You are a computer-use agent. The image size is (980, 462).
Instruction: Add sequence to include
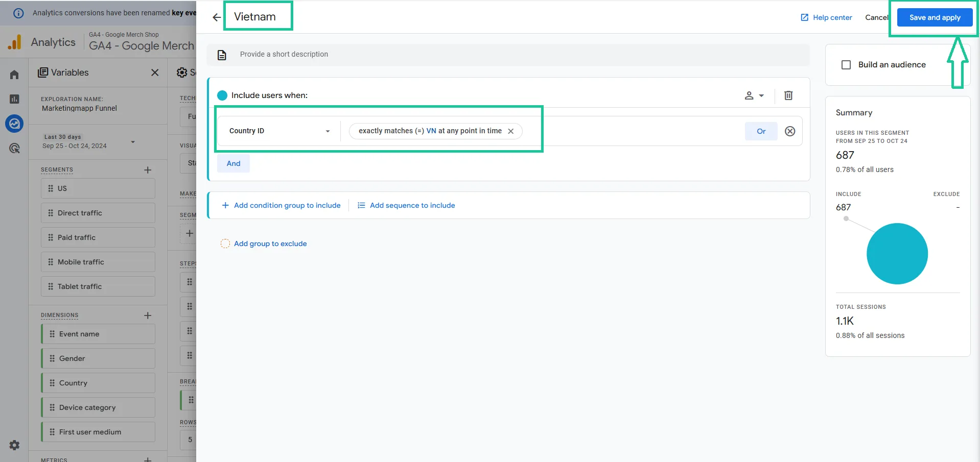[x=406, y=205]
